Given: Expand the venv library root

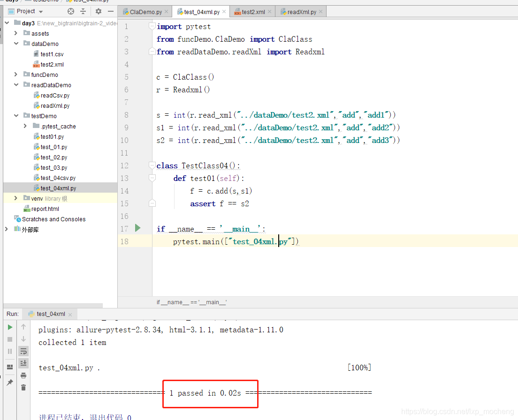Looking at the screenshot, I should 16,198.
